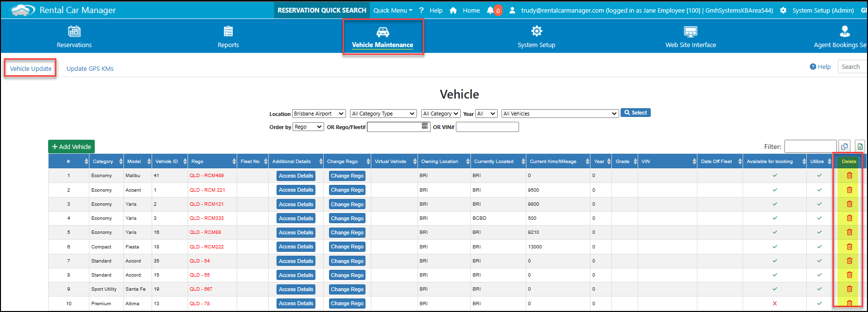Click the Search box in the top right
This screenshot has height=312, width=868.
coord(852,67)
